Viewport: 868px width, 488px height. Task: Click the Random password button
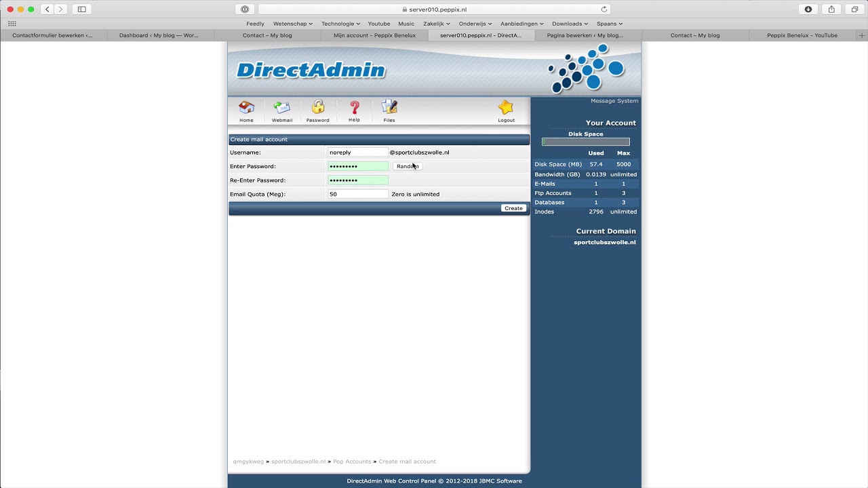tap(408, 166)
